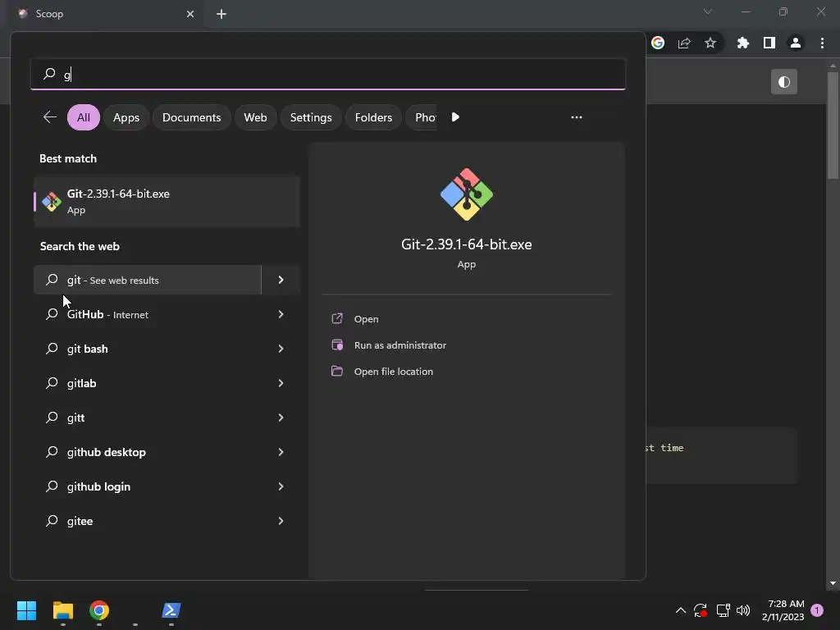Click the Open external-link icon

pyautogui.click(x=337, y=318)
